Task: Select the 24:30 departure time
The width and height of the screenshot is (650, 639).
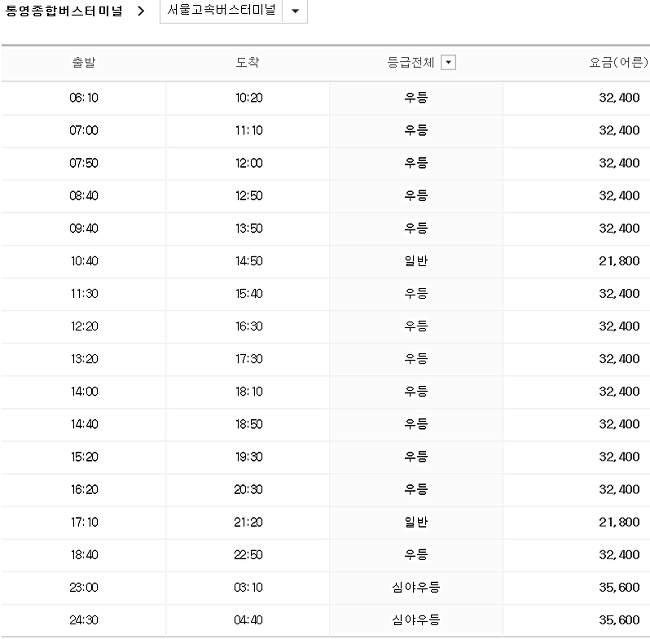Action: (84, 620)
